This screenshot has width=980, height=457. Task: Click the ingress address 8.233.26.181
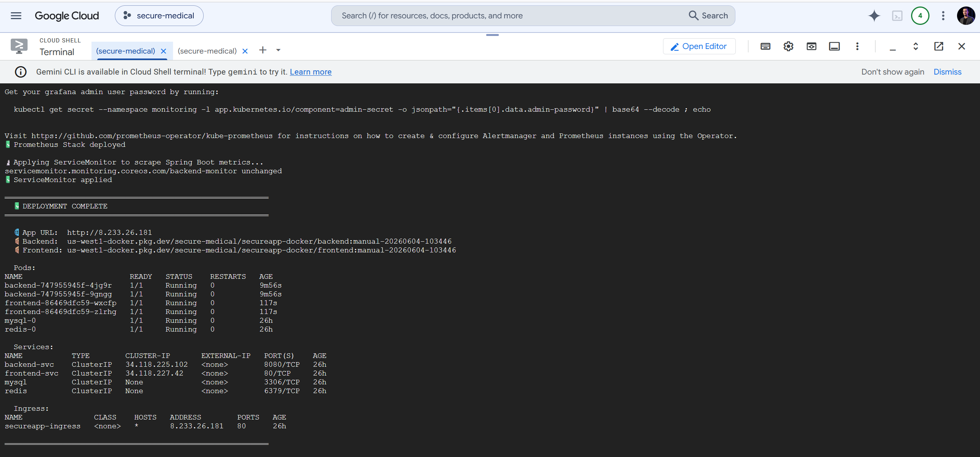coord(197,426)
